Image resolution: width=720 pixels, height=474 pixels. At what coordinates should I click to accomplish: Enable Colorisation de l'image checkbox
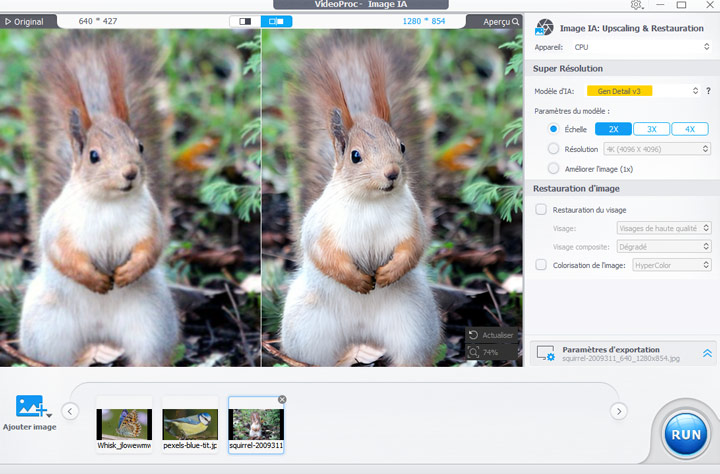[x=541, y=265]
